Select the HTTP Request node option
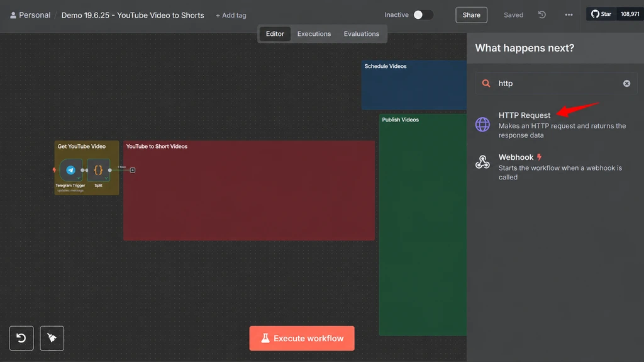This screenshot has width=644, height=362. pos(556,125)
